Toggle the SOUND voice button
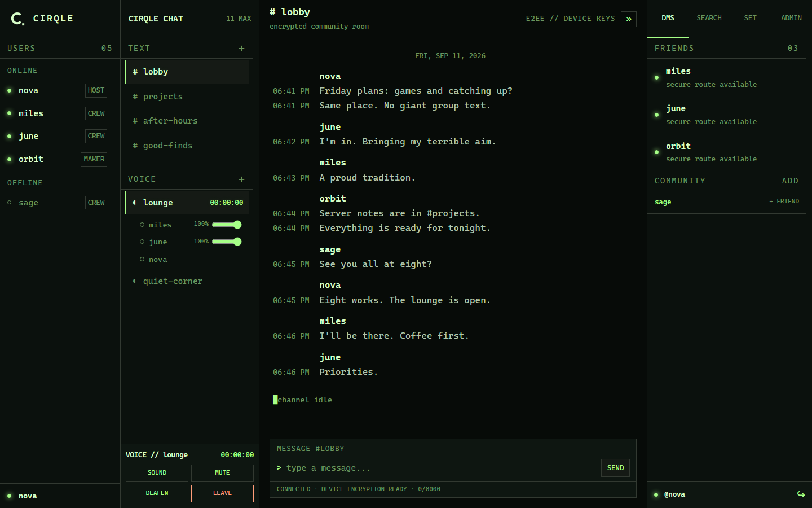 [157, 473]
